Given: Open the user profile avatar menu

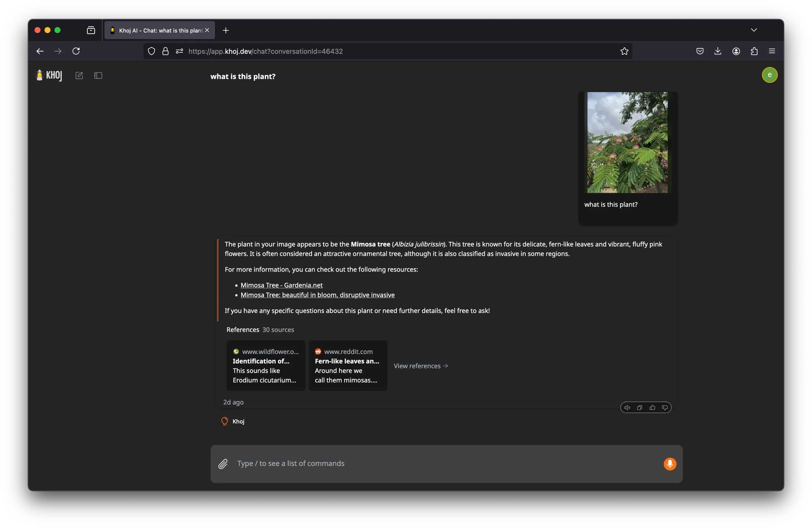Looking at the screenshot, I should tap(769, 75).
